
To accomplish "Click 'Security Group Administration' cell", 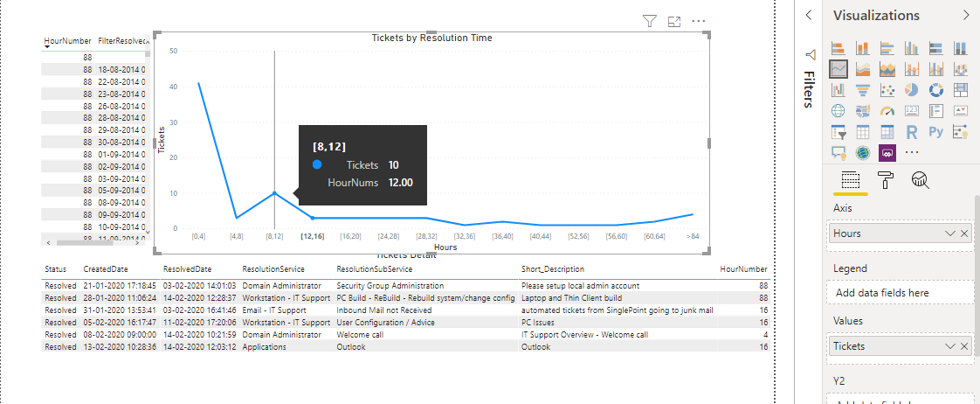I will pos(390,285).
